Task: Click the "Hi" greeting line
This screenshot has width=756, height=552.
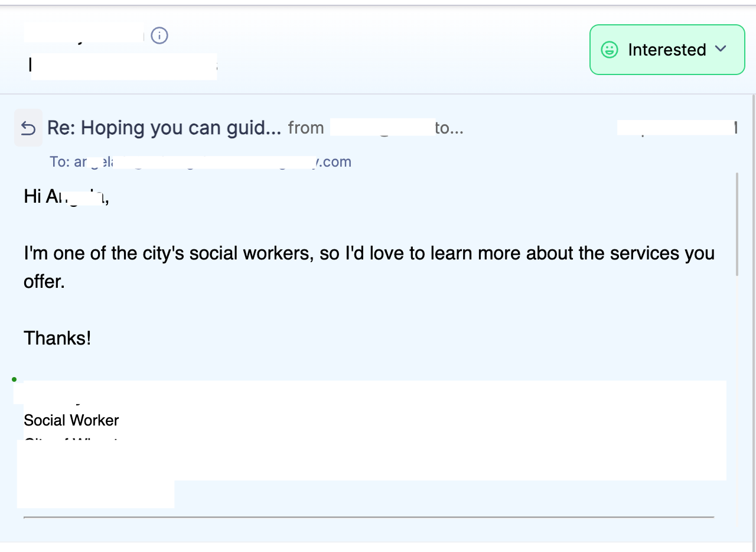Action: point(32,196)
